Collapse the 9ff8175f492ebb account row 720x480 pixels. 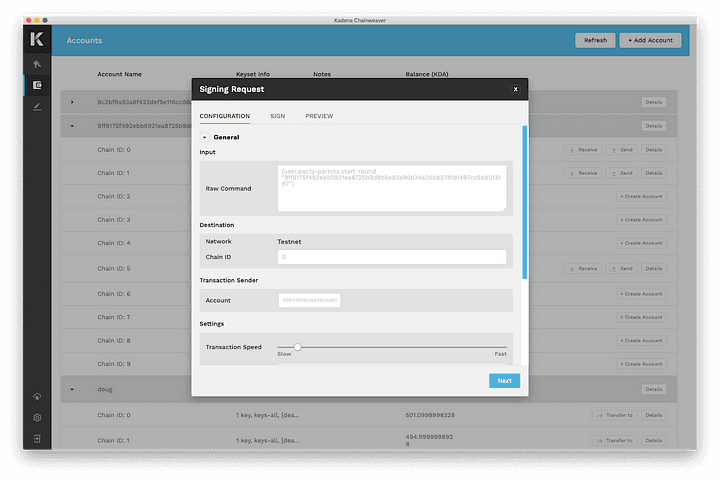[x=72, y=126]
